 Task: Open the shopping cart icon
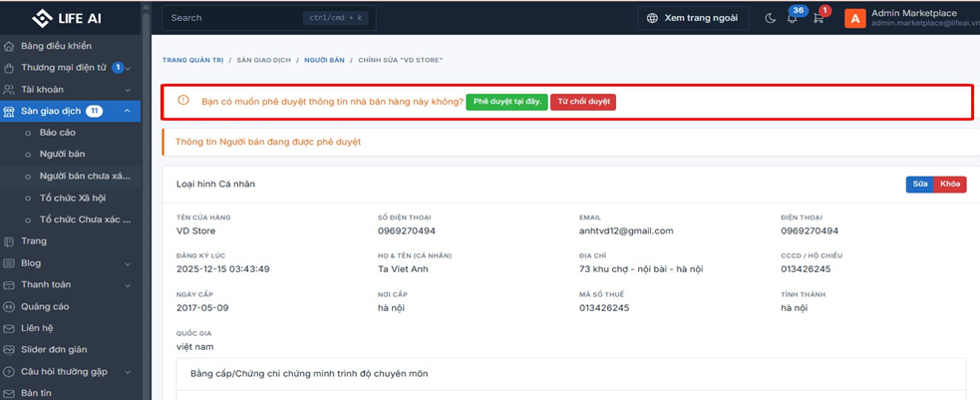818,18
